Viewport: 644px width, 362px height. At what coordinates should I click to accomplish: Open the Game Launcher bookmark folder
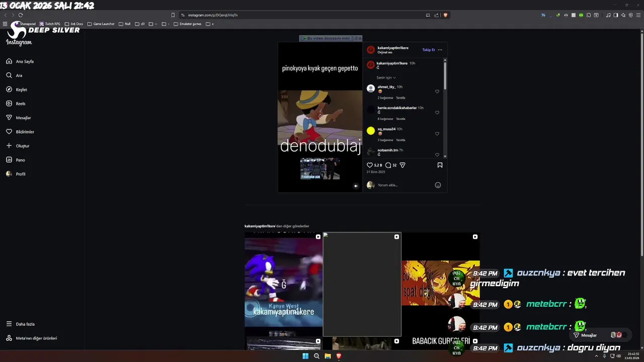[101, 24]
